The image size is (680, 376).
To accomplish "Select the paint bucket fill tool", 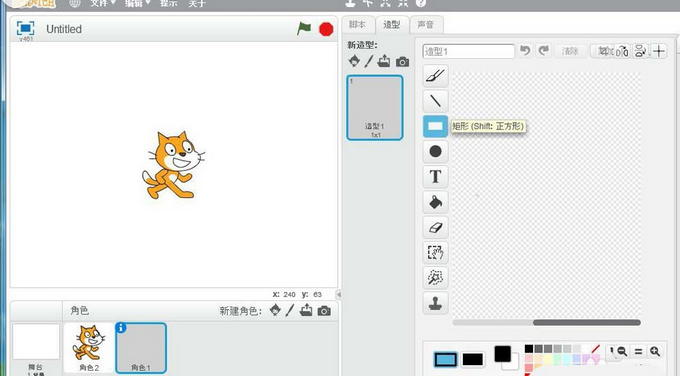I will click(x=435, y=202).
